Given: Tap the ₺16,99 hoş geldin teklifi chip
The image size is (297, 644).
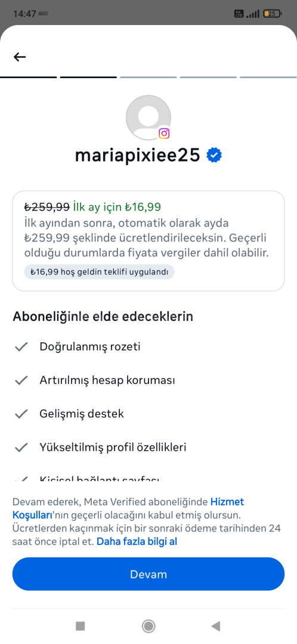Looking at the screenshot, I should click(100, 272).
